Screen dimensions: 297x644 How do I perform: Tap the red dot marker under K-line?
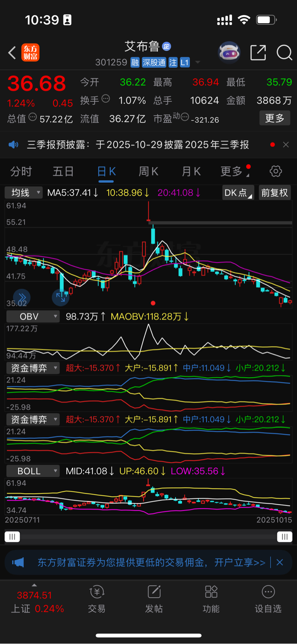tap(153, 303)
